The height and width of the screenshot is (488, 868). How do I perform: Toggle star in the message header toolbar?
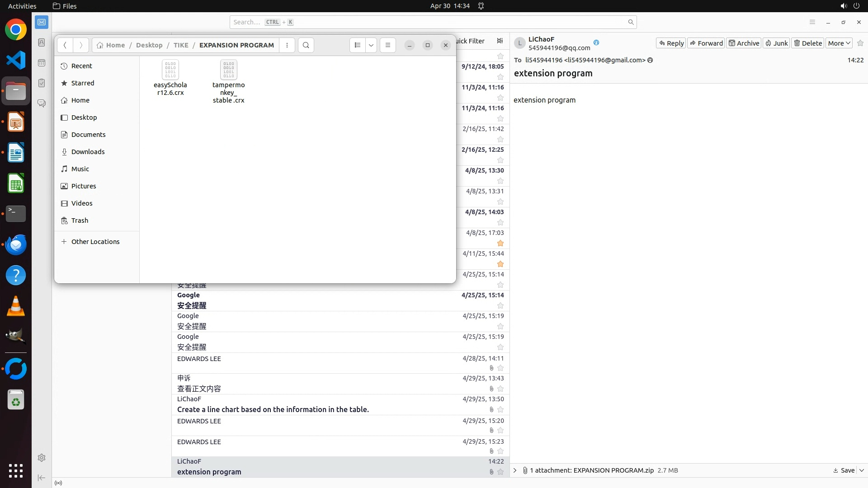(860, 43)
